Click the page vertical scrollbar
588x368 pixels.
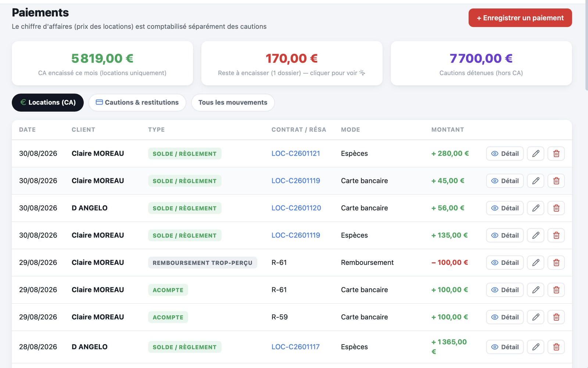586,45
